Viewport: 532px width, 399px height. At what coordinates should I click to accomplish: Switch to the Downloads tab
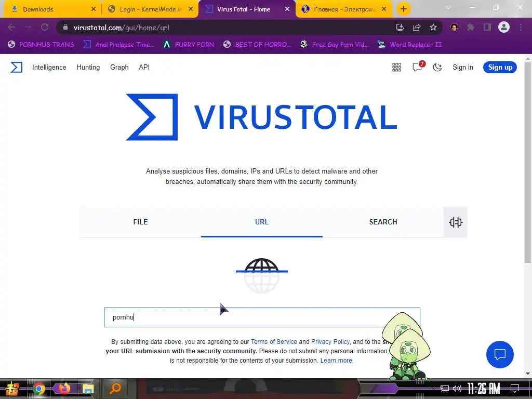[x=52, y=9]
